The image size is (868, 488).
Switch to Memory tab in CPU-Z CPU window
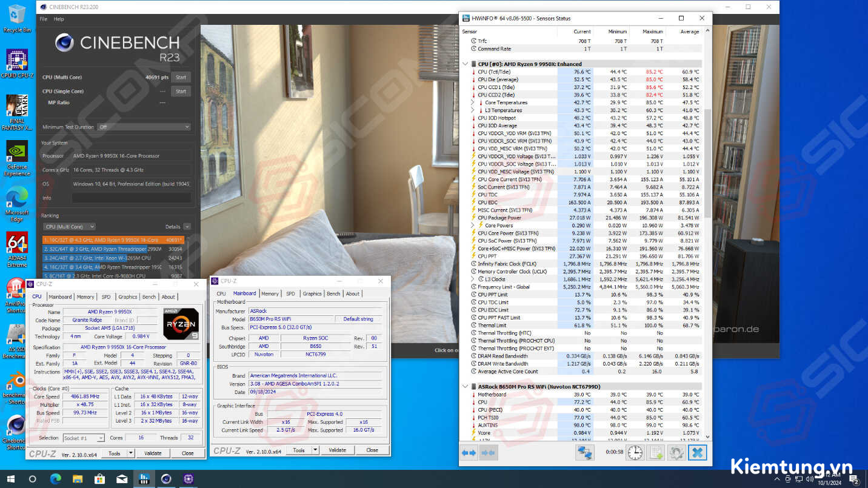click(85, 297)
